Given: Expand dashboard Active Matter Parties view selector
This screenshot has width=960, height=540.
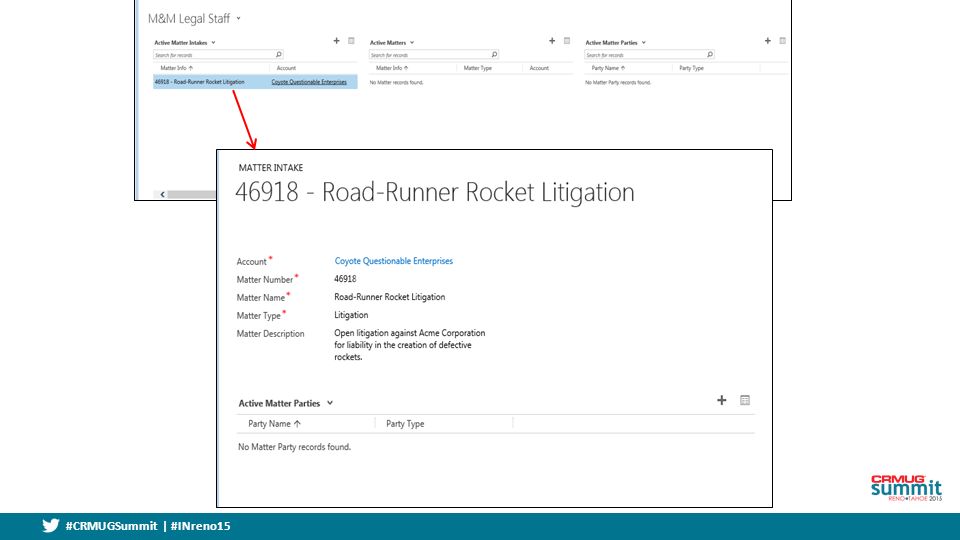Looking at the screenshot, I should [x=643, y=43].
